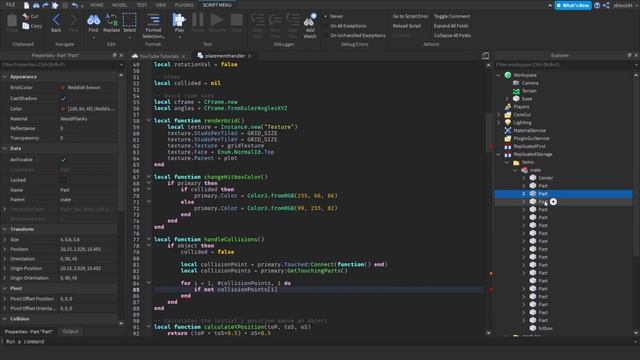Collapse the Workspace tree node

pyautogui.click(x=499, y=75)
